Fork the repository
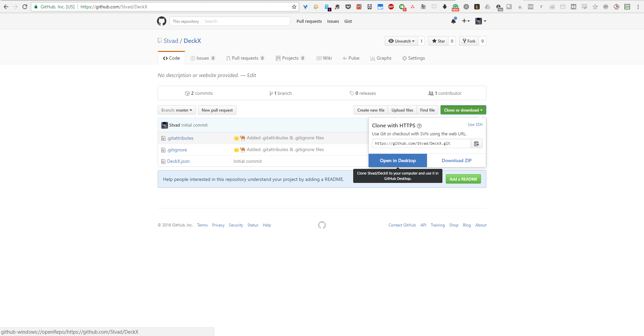The height and width of the screenshot is (336, 644). click(469, 41)
